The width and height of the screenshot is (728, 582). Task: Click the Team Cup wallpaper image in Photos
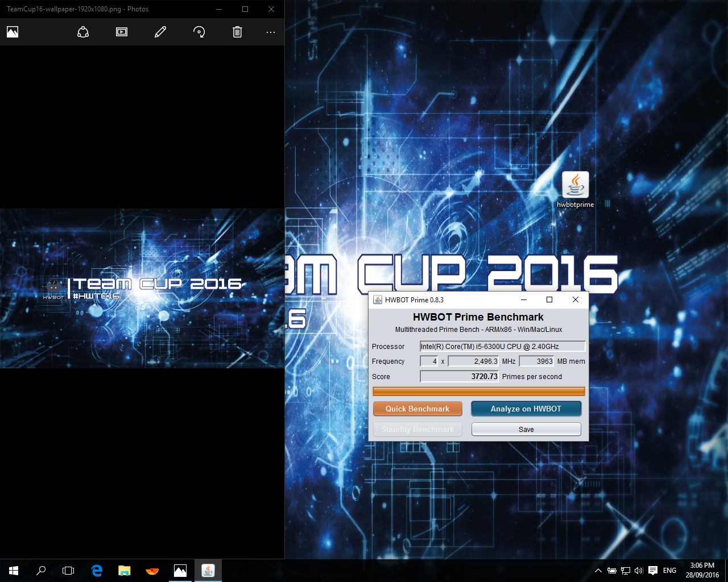(142, 288)
